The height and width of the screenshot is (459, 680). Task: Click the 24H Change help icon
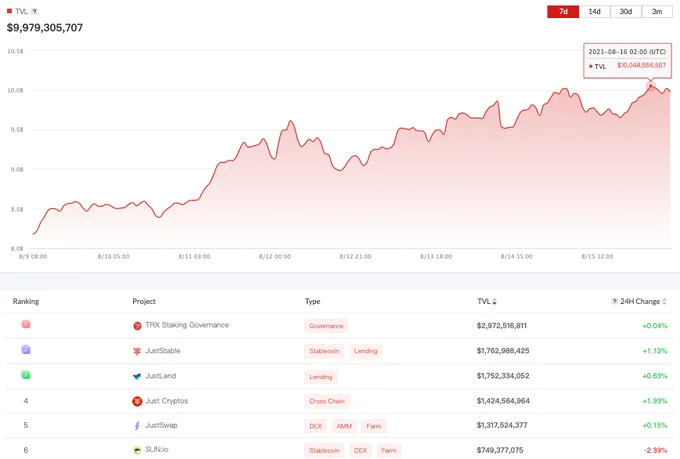614,301
